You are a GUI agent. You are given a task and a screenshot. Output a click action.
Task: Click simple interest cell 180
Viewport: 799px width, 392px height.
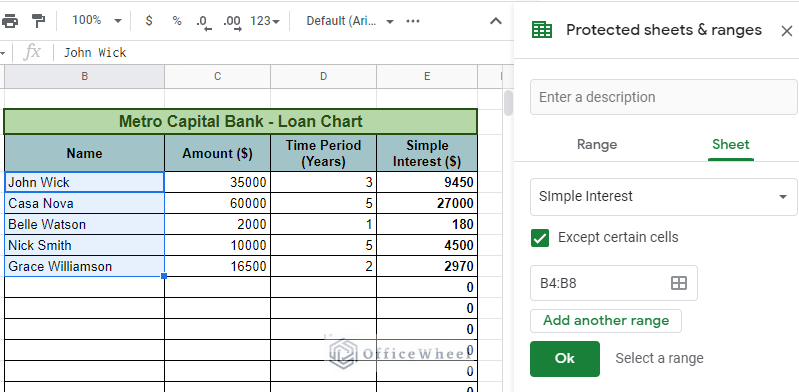click(x=427, y=224)
